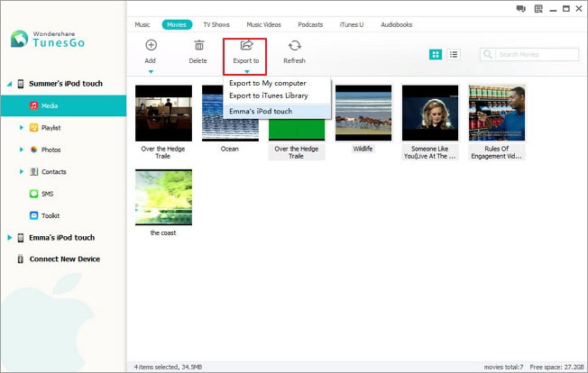Select Media in the sidebar
Screen dimensions: 588x373
pyautogui.click(x=63, y=105)
